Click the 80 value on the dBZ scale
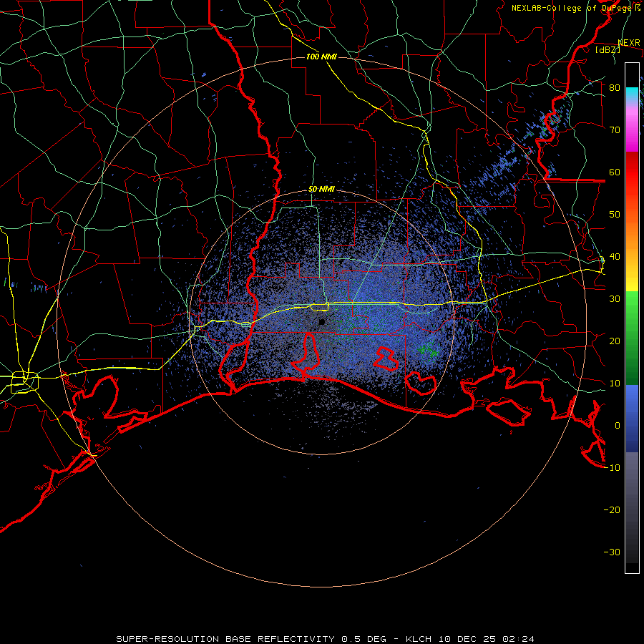This screenshot has width=644, height=644. coord(615,87)
